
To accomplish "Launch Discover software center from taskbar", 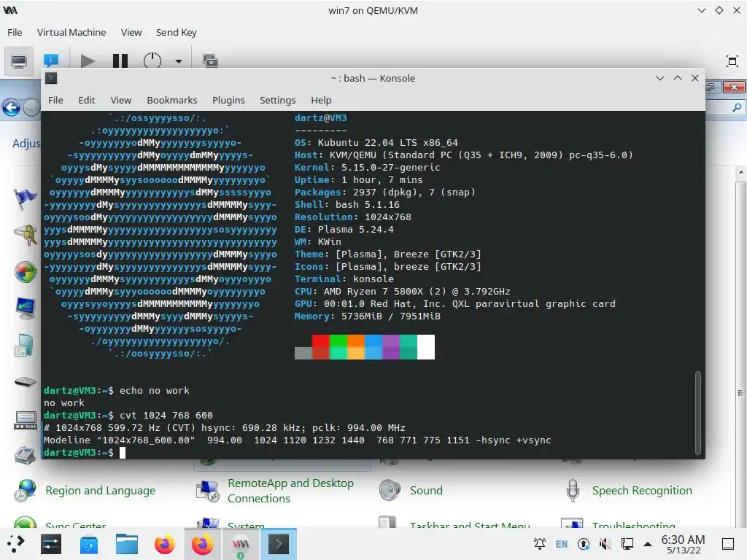I will pos(88,544).
